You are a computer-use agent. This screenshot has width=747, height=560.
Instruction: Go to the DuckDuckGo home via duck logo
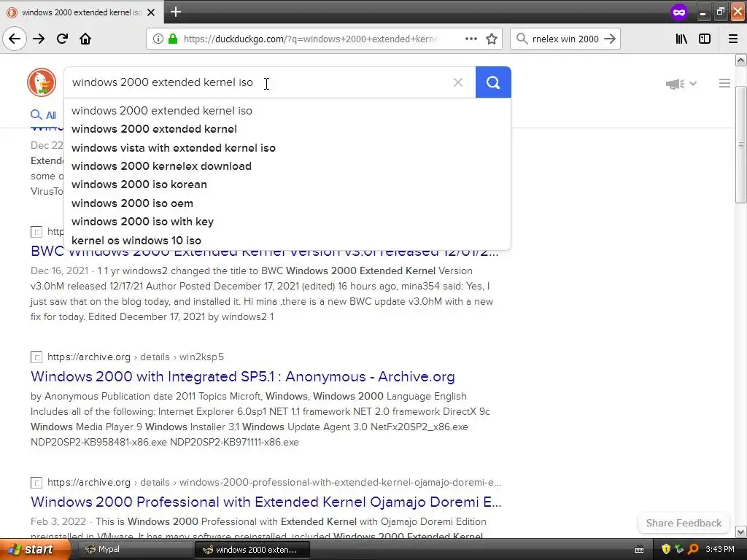coord(42,82)
